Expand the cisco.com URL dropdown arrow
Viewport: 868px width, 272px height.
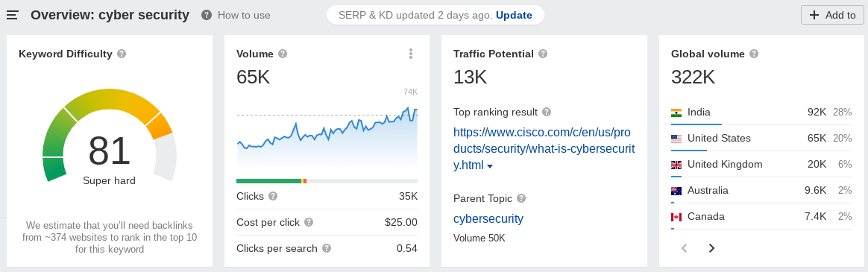tap(490, 166)
